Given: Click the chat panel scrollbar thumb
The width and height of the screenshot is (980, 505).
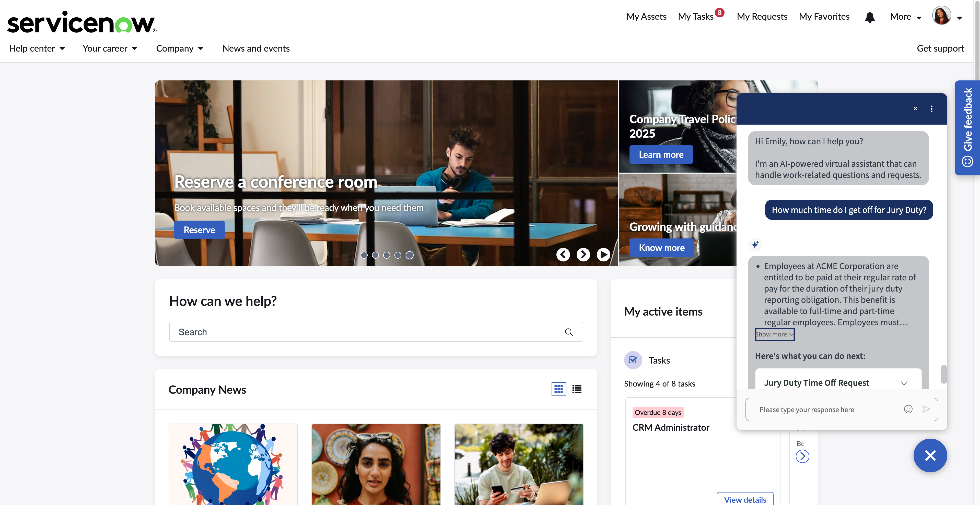Looking at the screenshot, I should point(943,374).
